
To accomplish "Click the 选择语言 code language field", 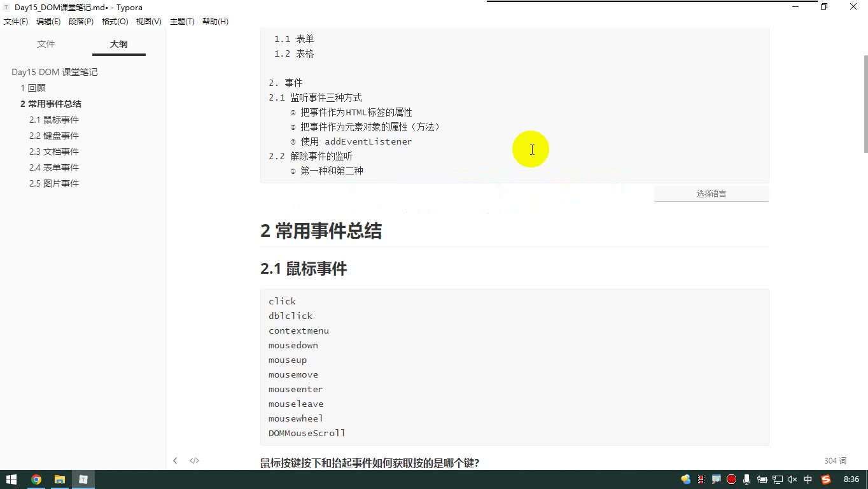I will tap(711, 194).
